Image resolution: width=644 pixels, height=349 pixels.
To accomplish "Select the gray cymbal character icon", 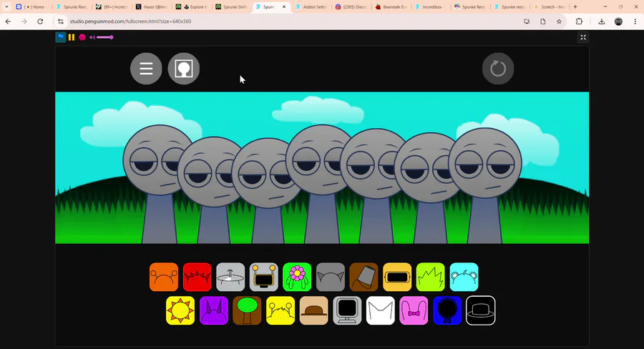I will (x=230, y=277).
